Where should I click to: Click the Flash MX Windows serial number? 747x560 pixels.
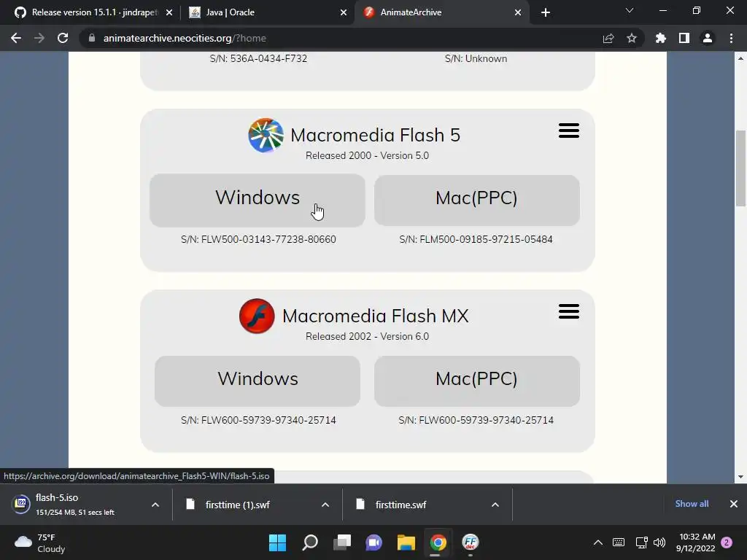[x=258, y=420]
